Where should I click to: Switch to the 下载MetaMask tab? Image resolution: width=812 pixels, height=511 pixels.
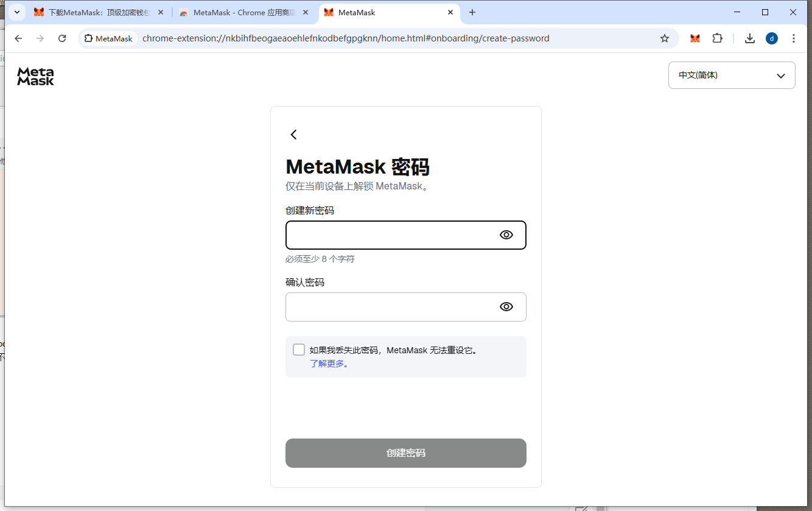point(99,12)
